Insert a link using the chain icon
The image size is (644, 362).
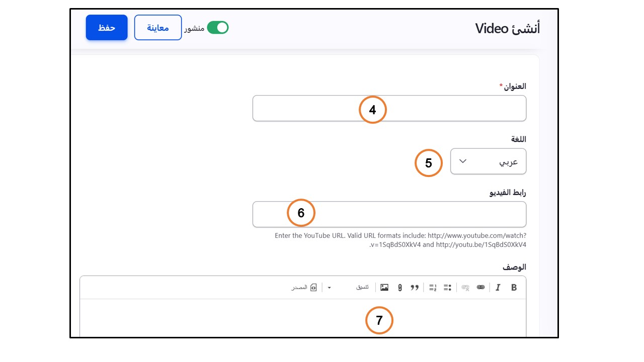[480, 288]
